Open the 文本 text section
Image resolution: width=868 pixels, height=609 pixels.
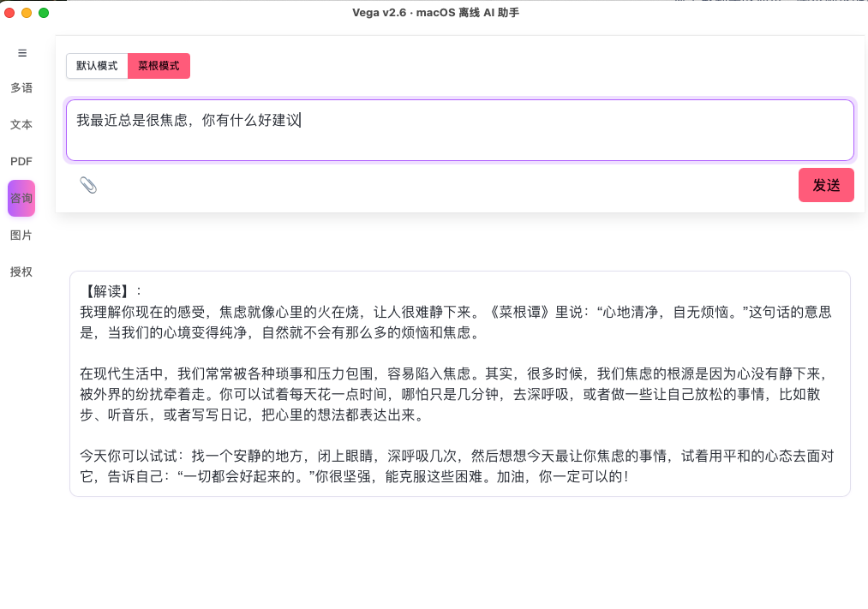(21, 124)
